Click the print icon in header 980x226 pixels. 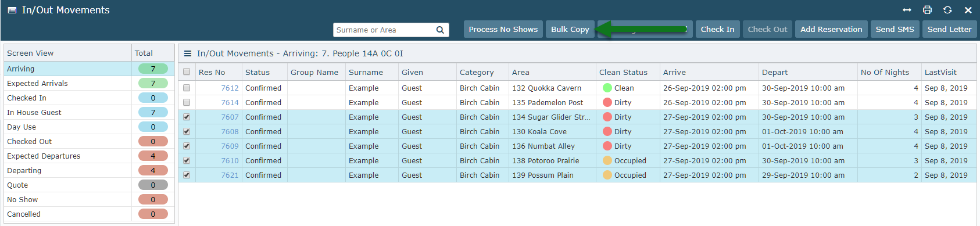point(927,10)
